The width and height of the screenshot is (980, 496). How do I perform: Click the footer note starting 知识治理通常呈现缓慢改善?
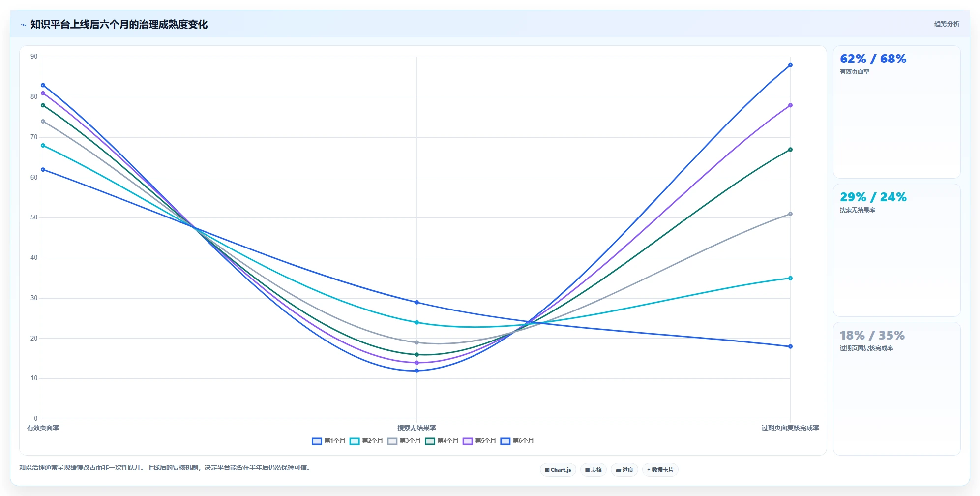point(165,467)
